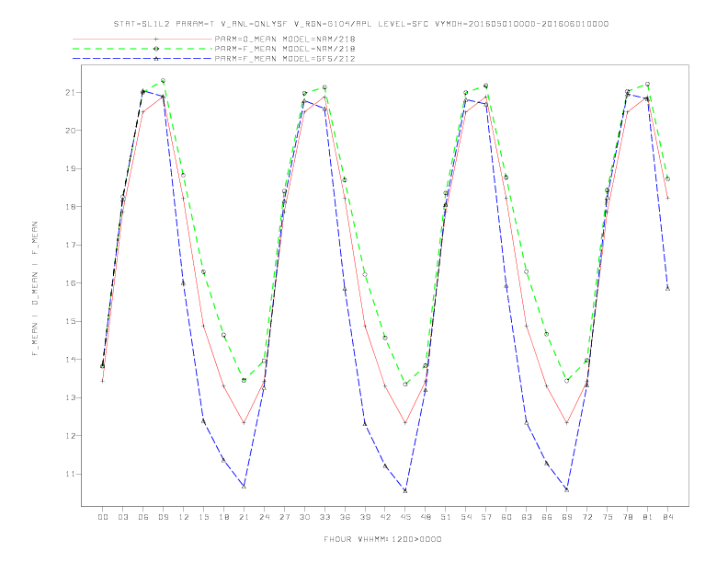
Task: Click x-axis tick label 24
Action: 264,517
